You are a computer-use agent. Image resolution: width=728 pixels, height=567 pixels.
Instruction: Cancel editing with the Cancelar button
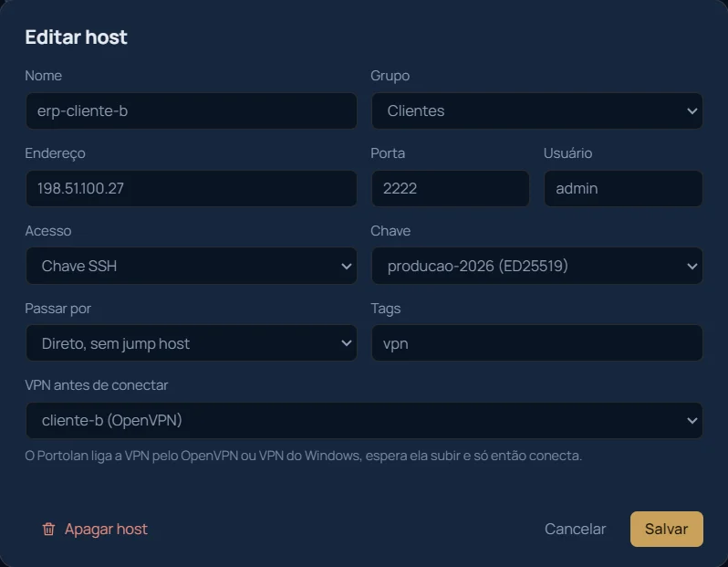(x=576, y=529)
